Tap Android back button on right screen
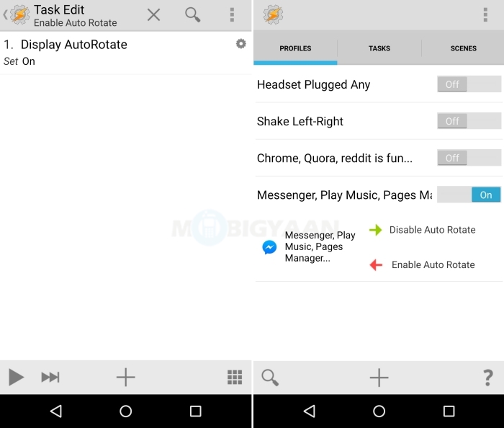The image size is (504, 428). [309, 411]
